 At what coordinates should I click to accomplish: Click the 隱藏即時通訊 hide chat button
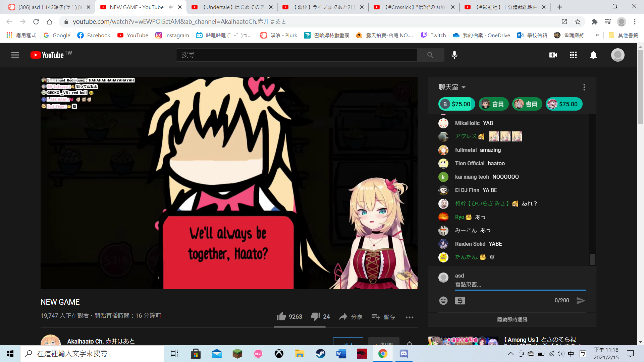point(512,319)
